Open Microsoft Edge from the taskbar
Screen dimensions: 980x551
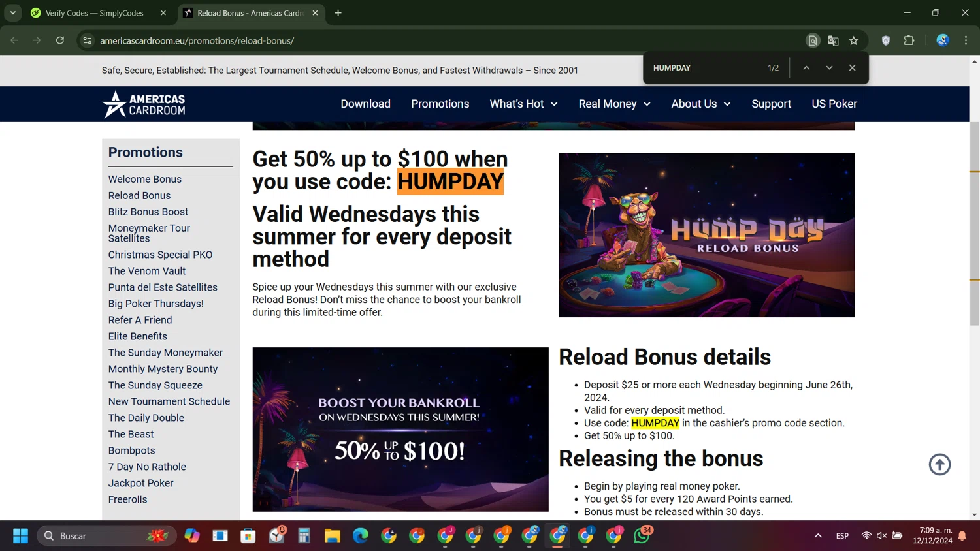361,536
